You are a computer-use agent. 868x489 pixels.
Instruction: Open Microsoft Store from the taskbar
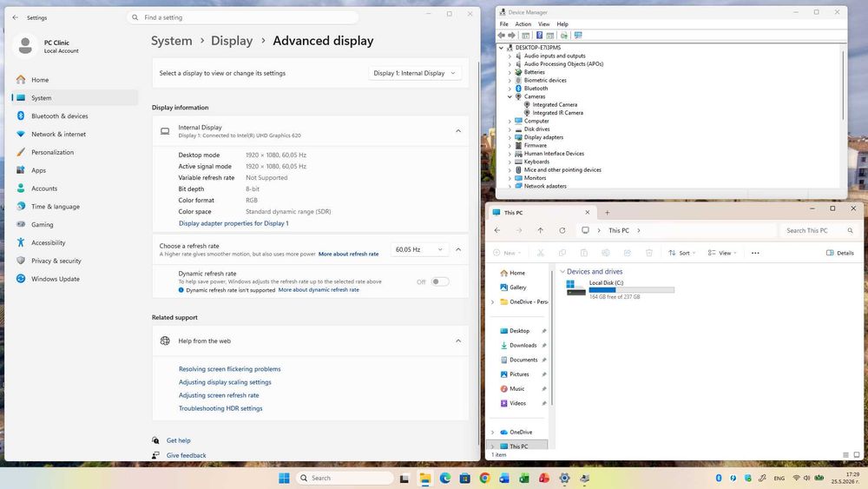pyautogui.click(x=465, y=478)
